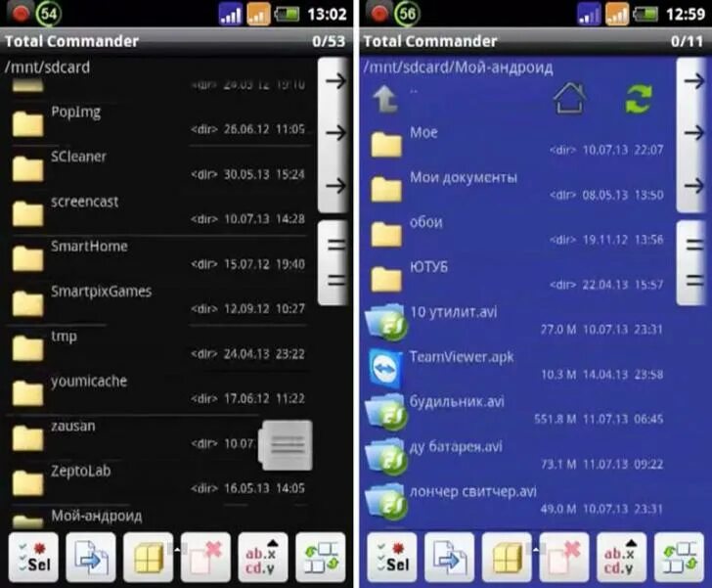Tap the red record icon in 13:02 status bar
The image size is (712, 588).
pos(21,13)
